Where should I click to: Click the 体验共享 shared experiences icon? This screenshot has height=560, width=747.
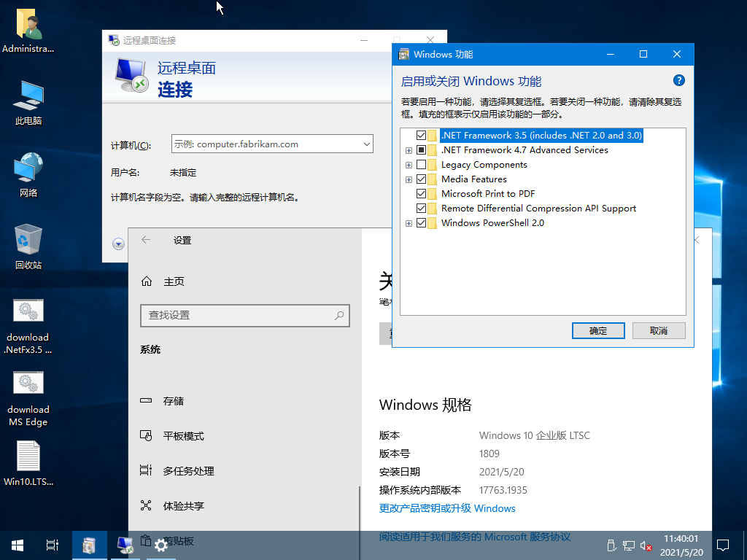[146, 505]
